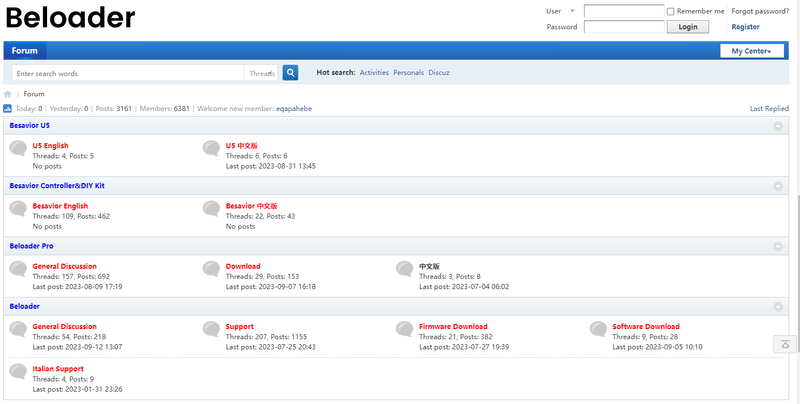Viewport: 800px width, 404px height.
Task: Click Beloader Pro General Discussion bubble icon
Action: pyautogui.click(x=18, y=269)
